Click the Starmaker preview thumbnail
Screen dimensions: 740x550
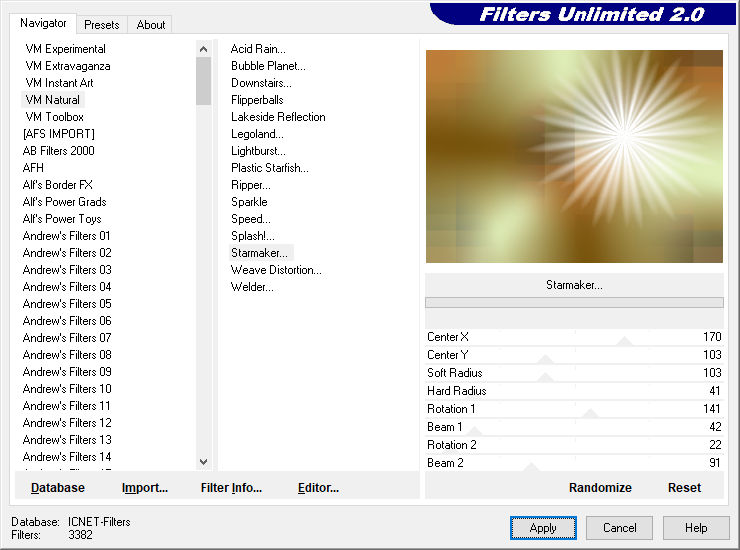pyautogui.click(x=574, y=156)
